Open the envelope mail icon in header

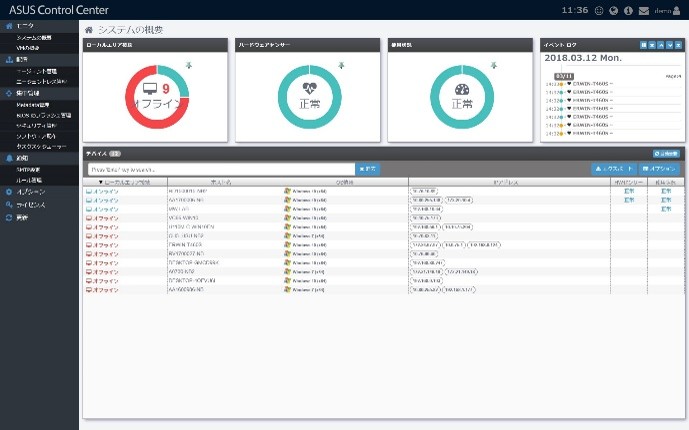coord(643,10)
